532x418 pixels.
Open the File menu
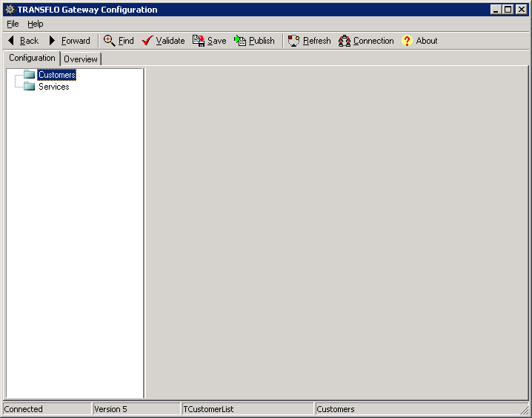click(13, 24)
